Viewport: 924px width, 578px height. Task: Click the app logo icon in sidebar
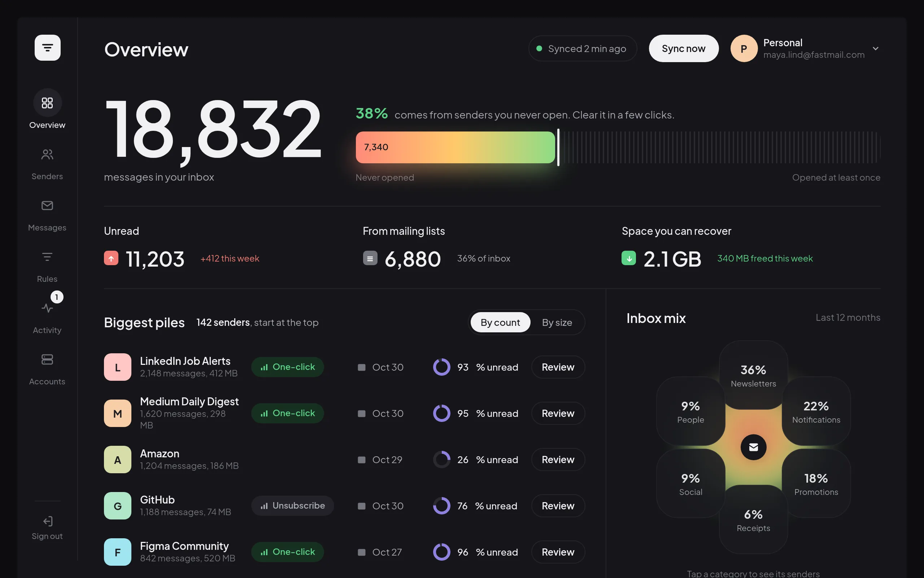pyautogui.click(x=47, y=48)
